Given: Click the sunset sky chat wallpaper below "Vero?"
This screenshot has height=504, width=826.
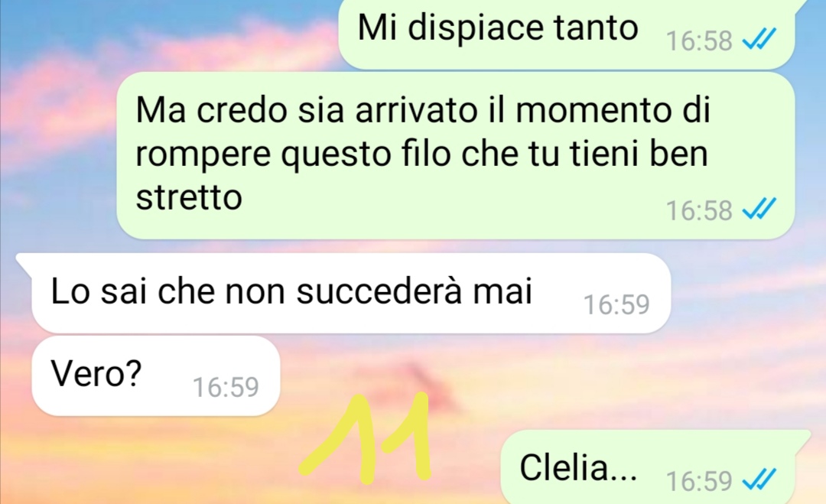Looking at the screenshot, I should (x=158, y=458).
